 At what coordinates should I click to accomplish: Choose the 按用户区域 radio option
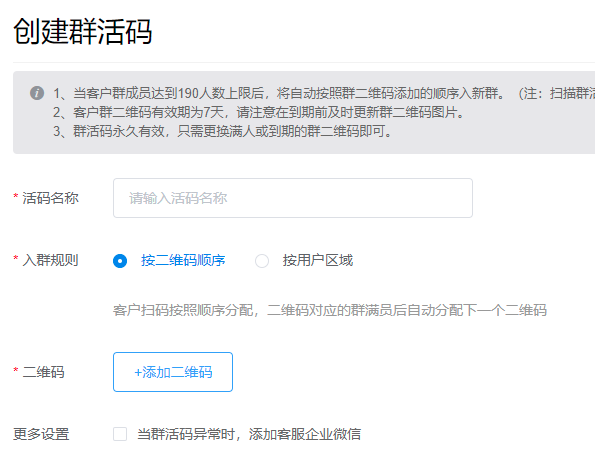coord(262,261)
